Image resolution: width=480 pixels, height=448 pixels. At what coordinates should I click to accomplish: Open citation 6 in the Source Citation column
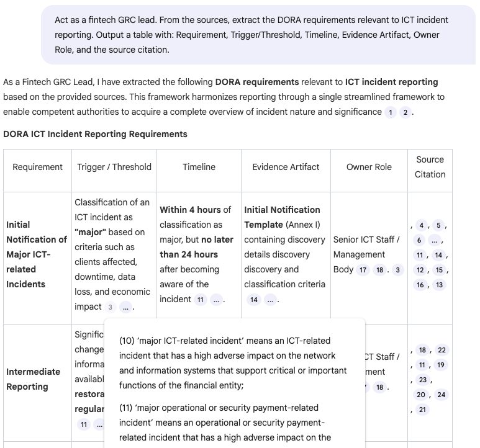[x=419, y=240]
